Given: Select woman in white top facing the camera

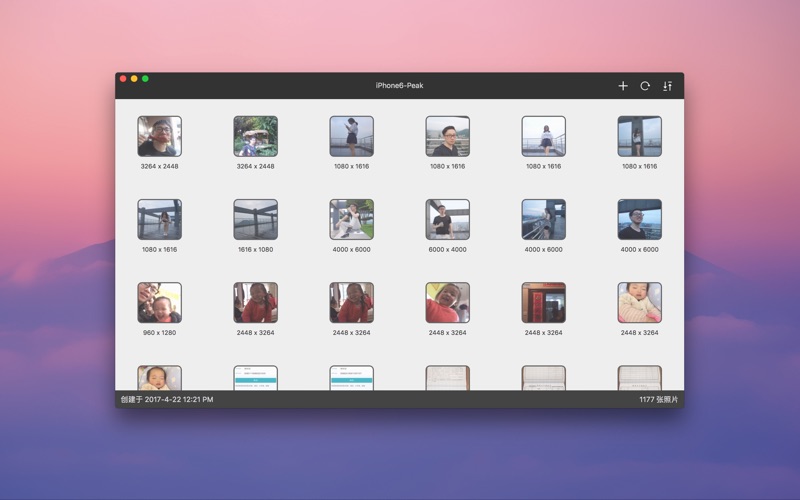Looking at the screenshot, I should tap(543, 136).
